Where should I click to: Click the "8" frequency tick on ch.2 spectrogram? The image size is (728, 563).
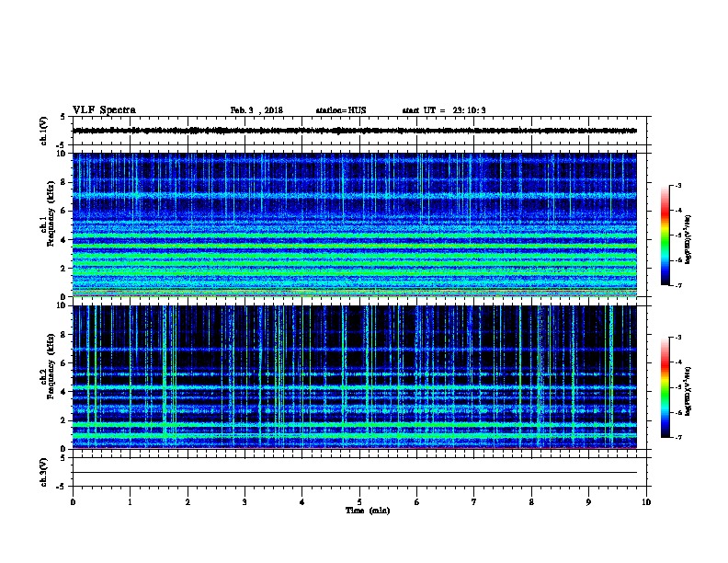[63, 335]
